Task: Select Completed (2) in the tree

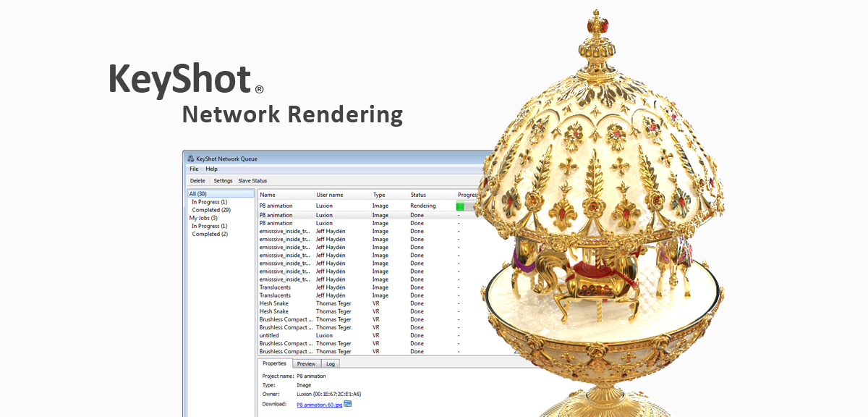Action: pyautogui.click(x=210, y=234)
